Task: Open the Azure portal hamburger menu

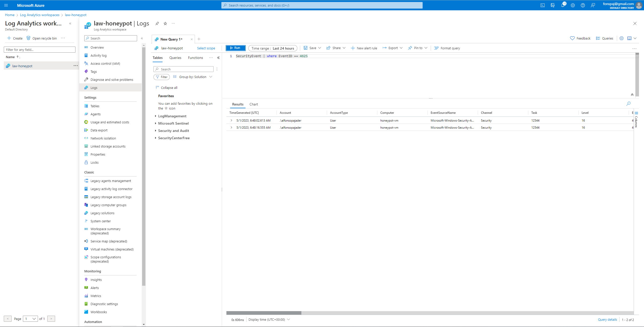Action: (x=6, y=5)
